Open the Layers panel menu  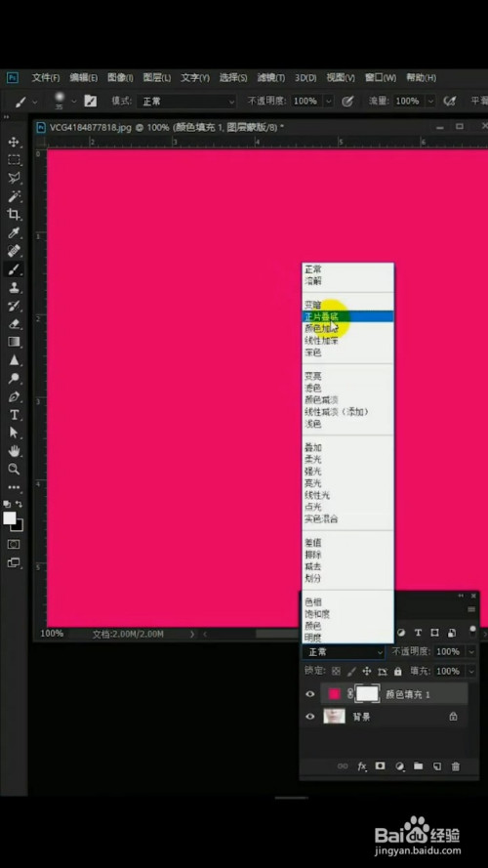[471, 609]
